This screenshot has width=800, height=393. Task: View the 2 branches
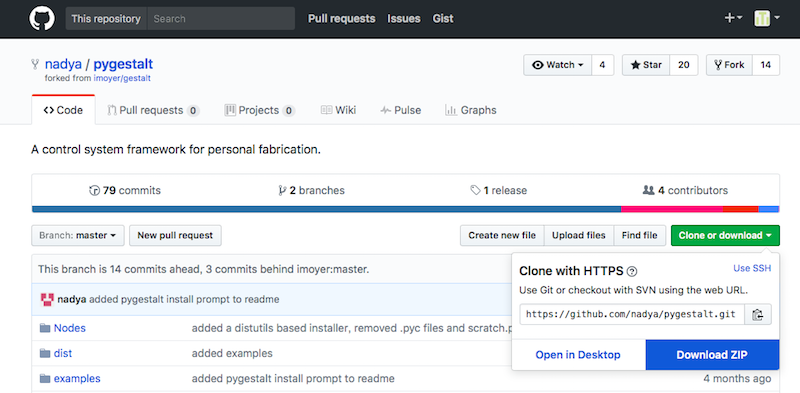coord(311,190)
